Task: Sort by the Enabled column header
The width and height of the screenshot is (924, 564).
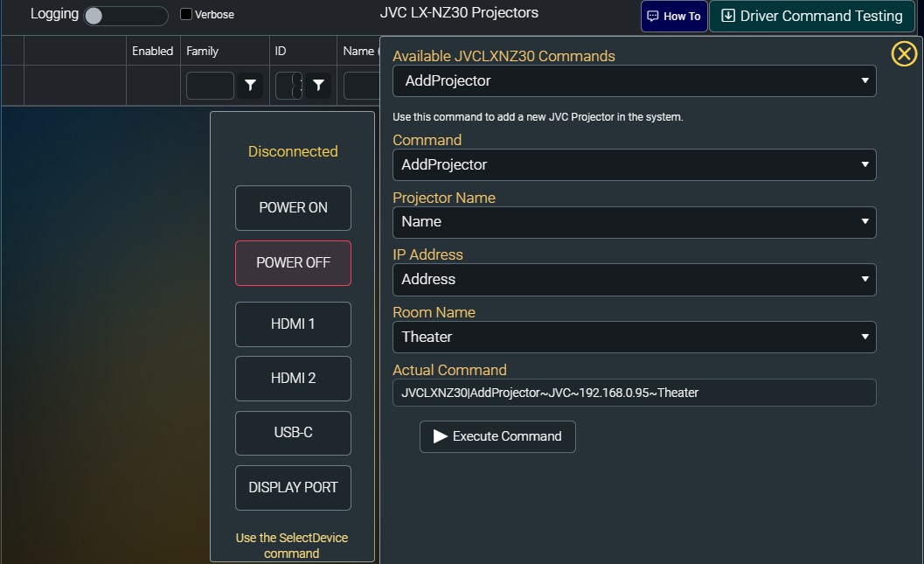Action: coord(153,51)
